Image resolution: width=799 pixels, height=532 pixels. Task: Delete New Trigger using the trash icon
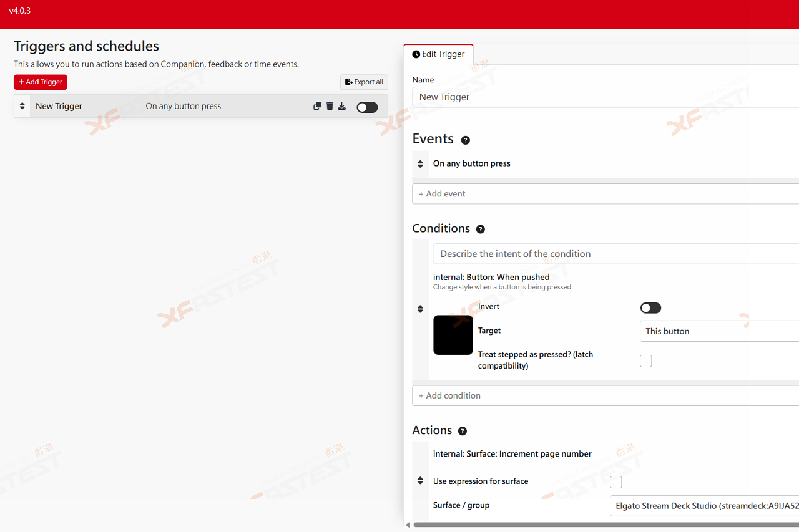click(330, 106)
